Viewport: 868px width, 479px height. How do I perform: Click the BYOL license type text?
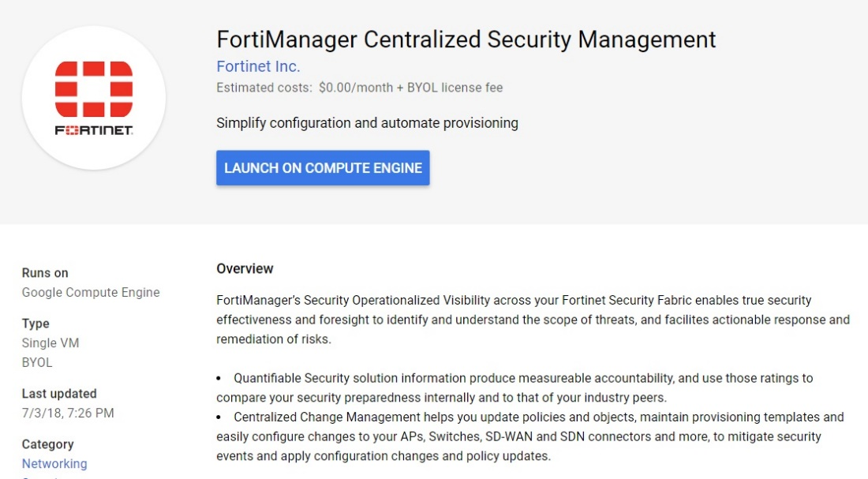[x=34, y=361]
